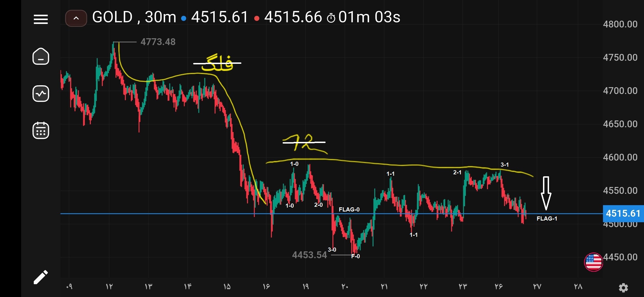644x297 pixels.
Task: Click the 4600.00 price scale level
Action: (620, 157)
